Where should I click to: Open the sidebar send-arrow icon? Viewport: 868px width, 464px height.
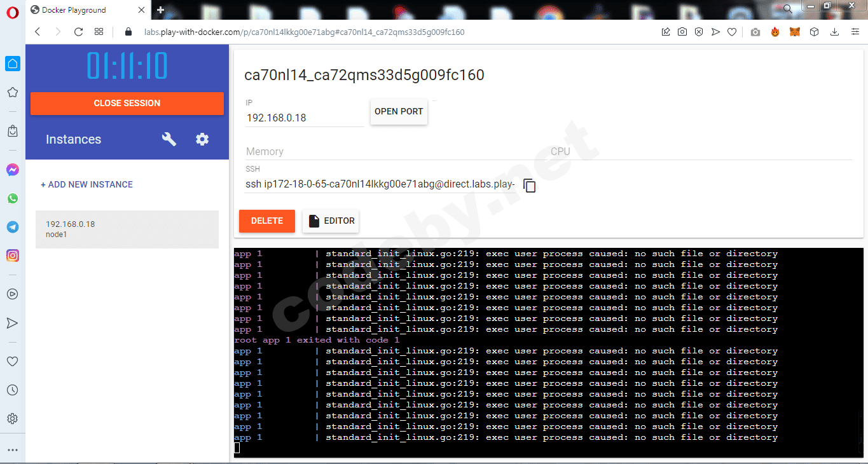tap(13, 323)
